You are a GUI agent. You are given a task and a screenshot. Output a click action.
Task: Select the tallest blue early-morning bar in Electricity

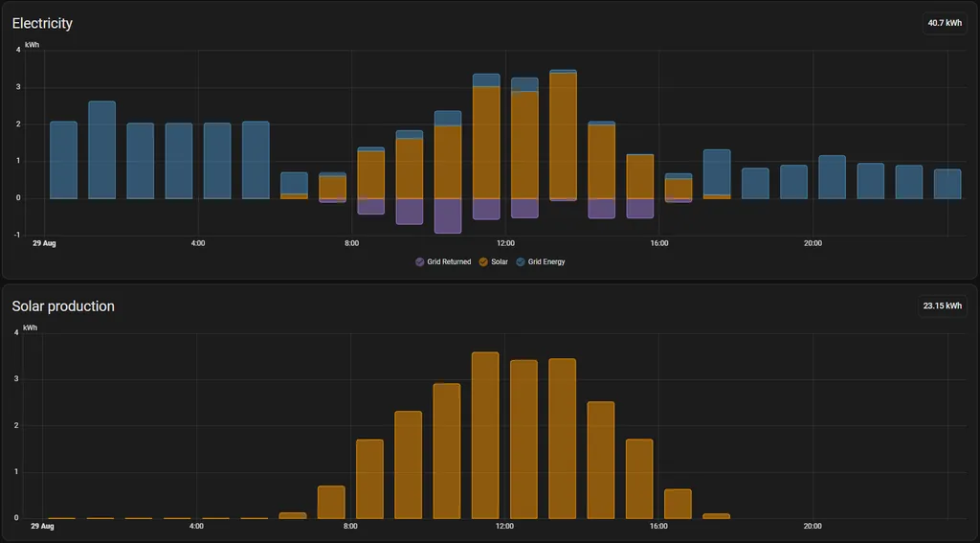point(101,150)
